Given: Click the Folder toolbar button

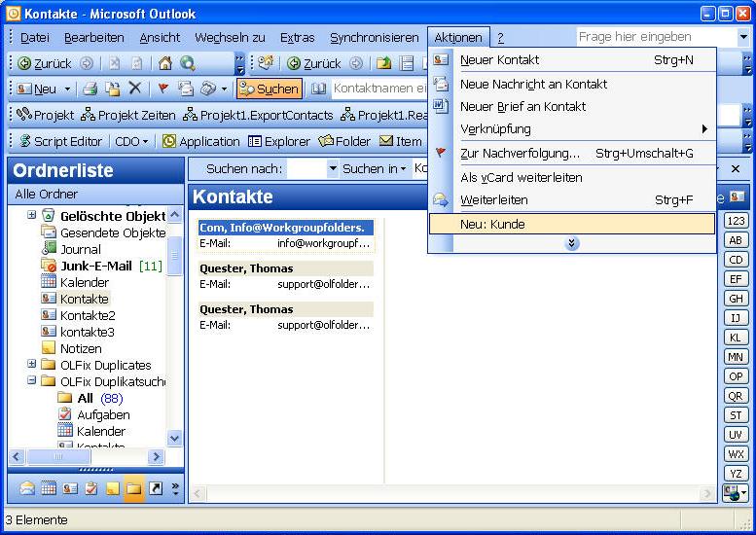Looking at the screenshot, I should 344,141.
